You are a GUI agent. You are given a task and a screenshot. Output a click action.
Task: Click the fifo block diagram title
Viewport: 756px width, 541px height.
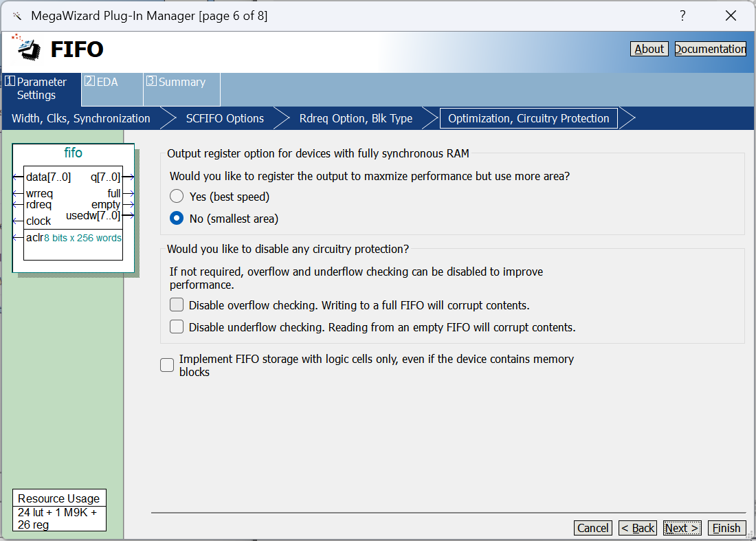(x=74, y=153)
